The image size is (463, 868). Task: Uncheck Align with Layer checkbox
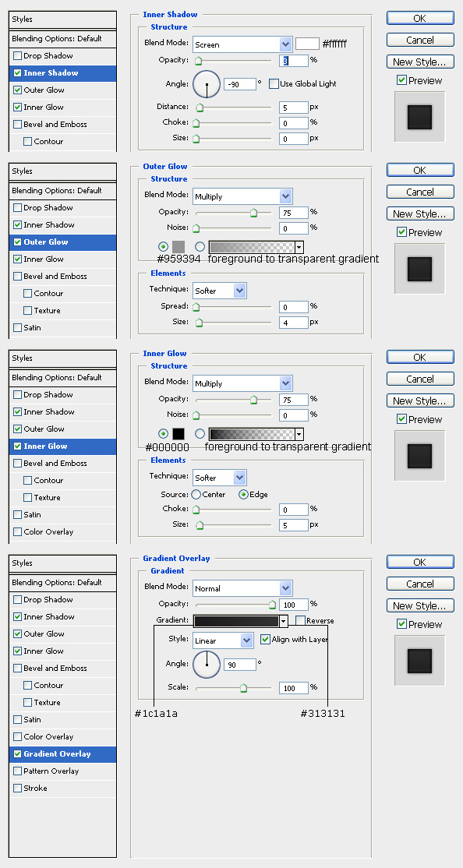(x=265, y=640)
